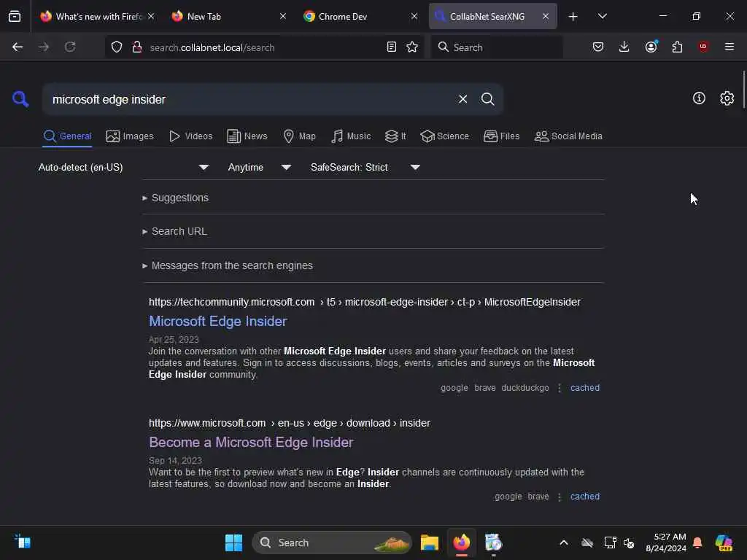Open engine menu dots for first result
Viewport: 747px width, 560px height.
click(x=560, y=388)
